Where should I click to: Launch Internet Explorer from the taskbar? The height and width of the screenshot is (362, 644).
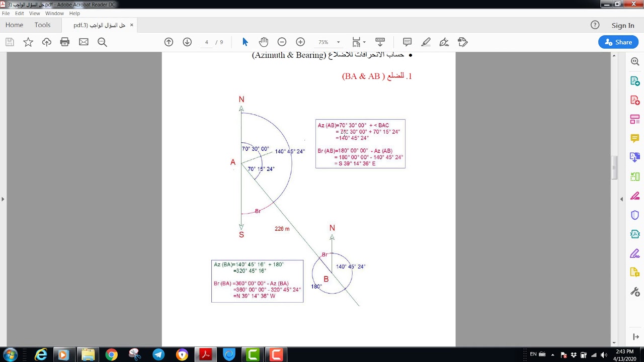pos(40,354)
